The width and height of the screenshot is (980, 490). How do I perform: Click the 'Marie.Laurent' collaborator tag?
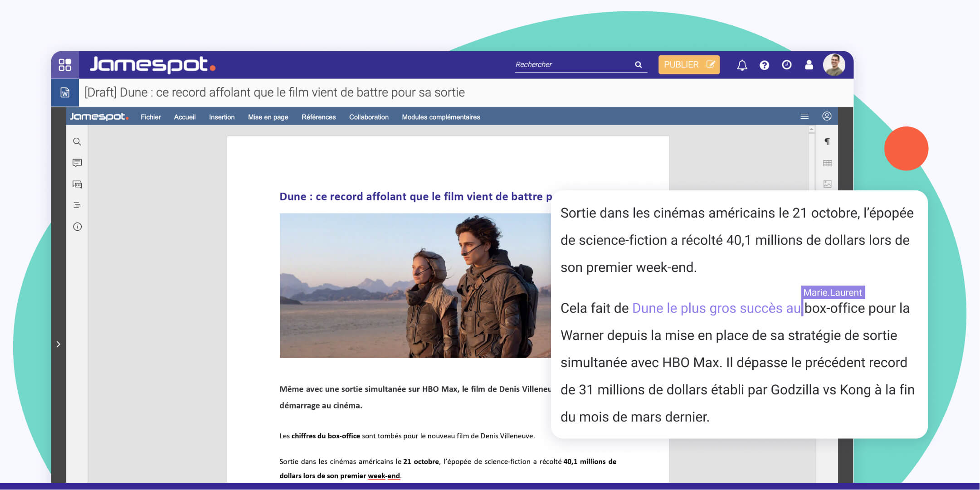(x=833, y=292)
